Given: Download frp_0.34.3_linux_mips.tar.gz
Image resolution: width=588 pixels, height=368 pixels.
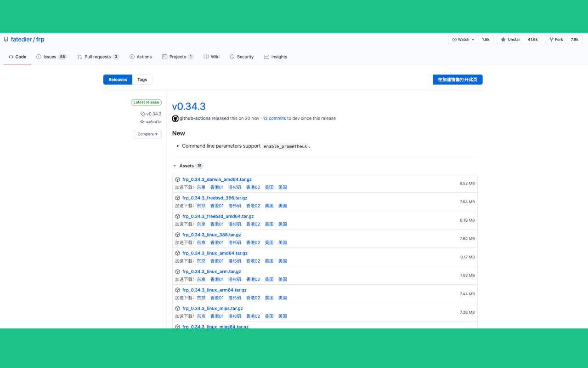Looking at the screenshot, I should [212, 308].
